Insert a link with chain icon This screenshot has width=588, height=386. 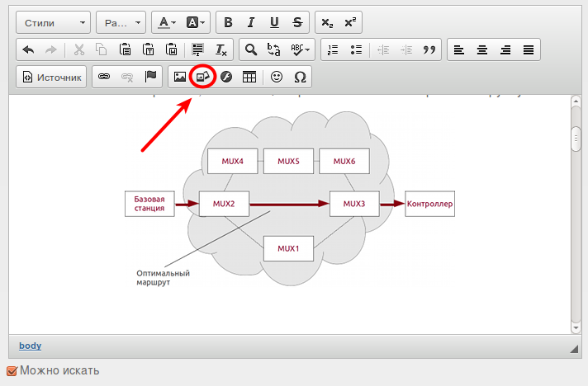click(104, 77)
